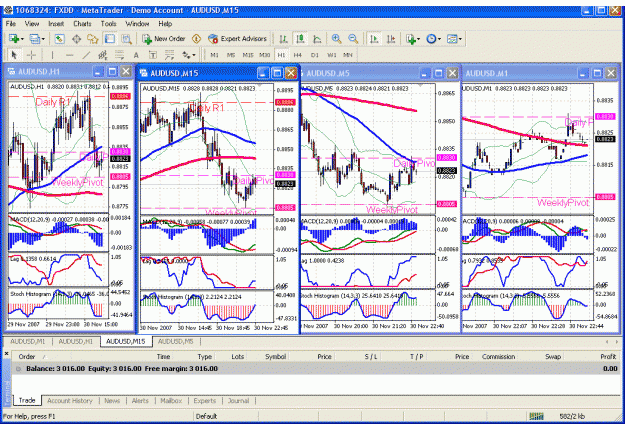Screen dimensions: 625x424
Task: Switch chart to line chart mode
Action: [x=317, y=39]
